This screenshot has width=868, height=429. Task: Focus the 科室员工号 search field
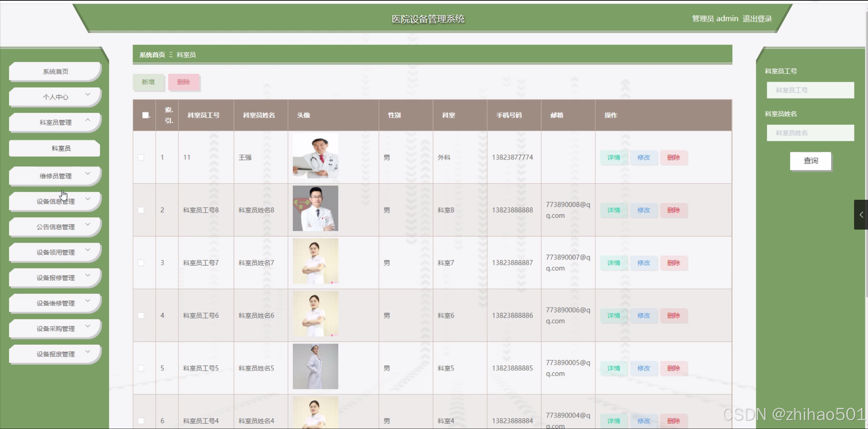(x=810, y=90)
